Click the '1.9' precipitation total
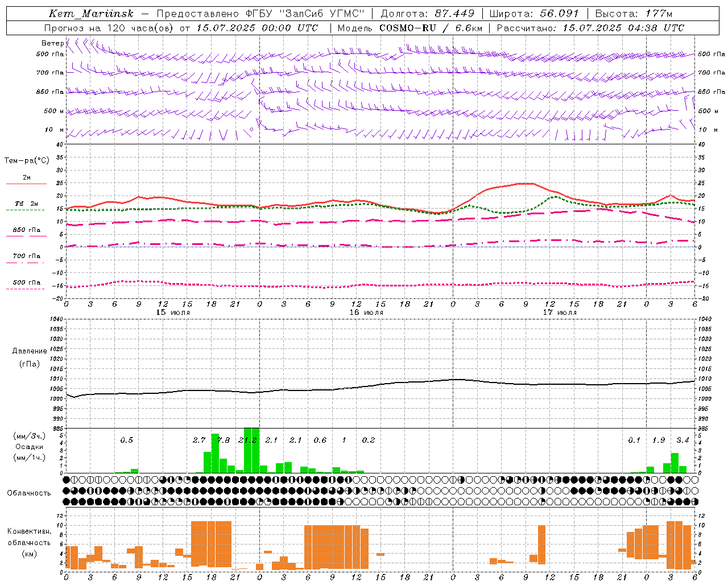The image size is (728, 582). click(659, 440)
